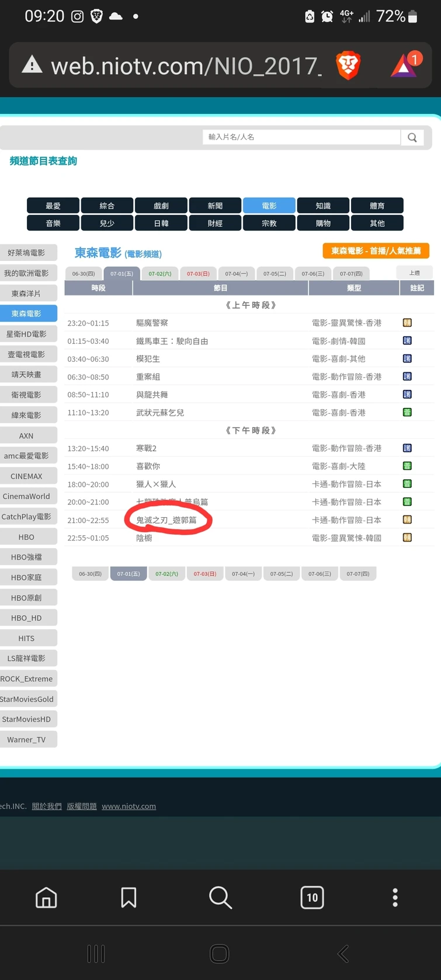The width and height of the screenshot is (441, 980).
Task: Open 好萊塢電影 channel in sidebar
Action: coord(27,253)
